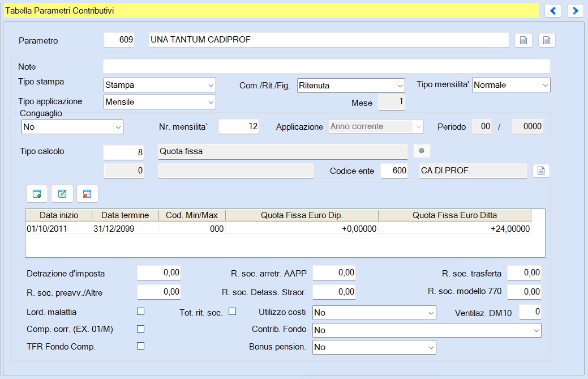Screen dimensions: 588x379
Task: Click the empty Note field
Action: (x=327, y=66)
